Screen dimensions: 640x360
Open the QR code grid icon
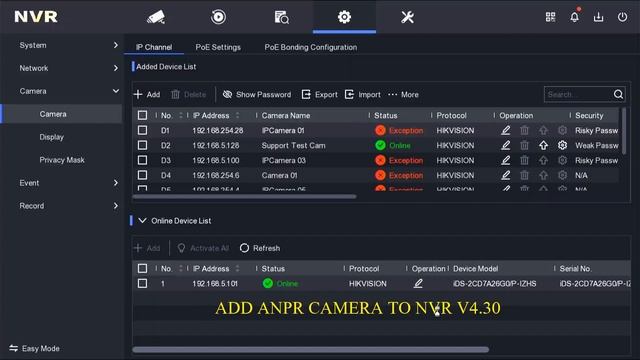[x=550, y=17]
